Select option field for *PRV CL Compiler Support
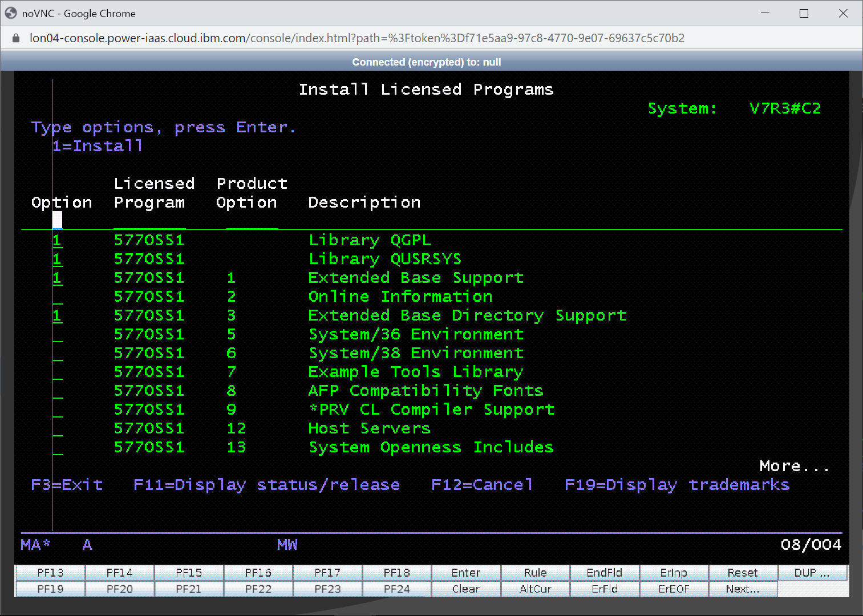 [x=57, y=410]
